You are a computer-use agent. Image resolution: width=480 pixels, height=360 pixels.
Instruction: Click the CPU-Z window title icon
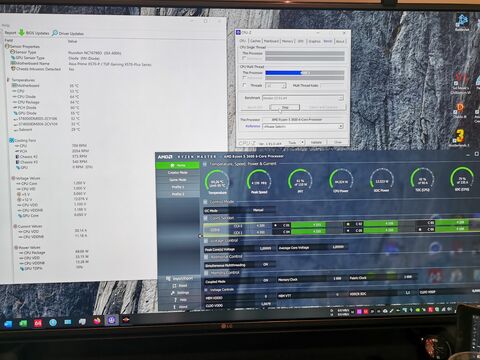238,32
